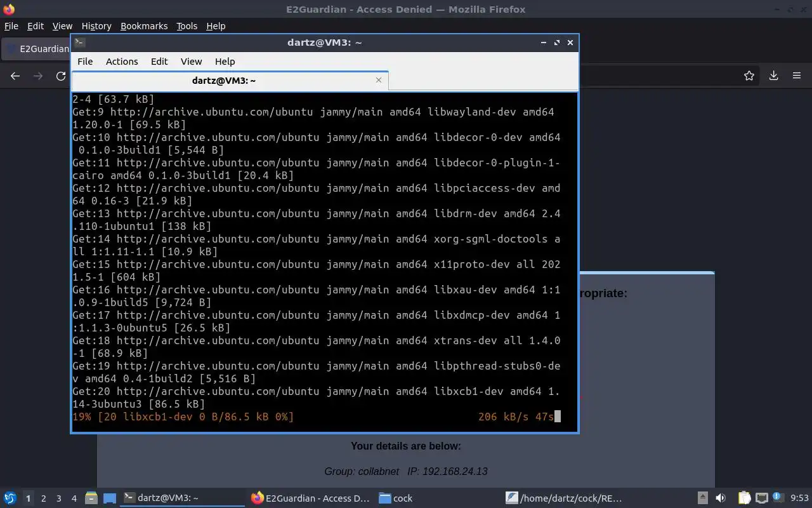Close the dartz@VM3 terminal tab

[379, 80]
